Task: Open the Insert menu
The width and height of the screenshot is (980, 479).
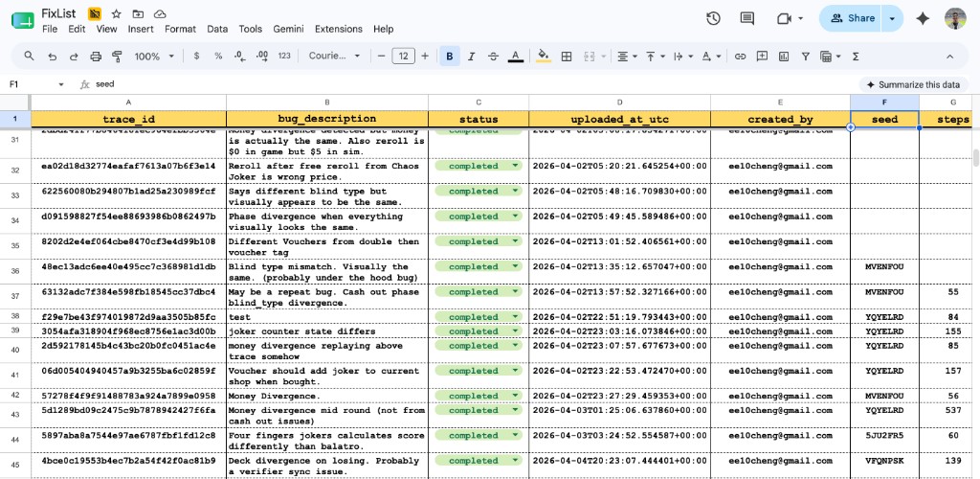Action: coord(141,29)
